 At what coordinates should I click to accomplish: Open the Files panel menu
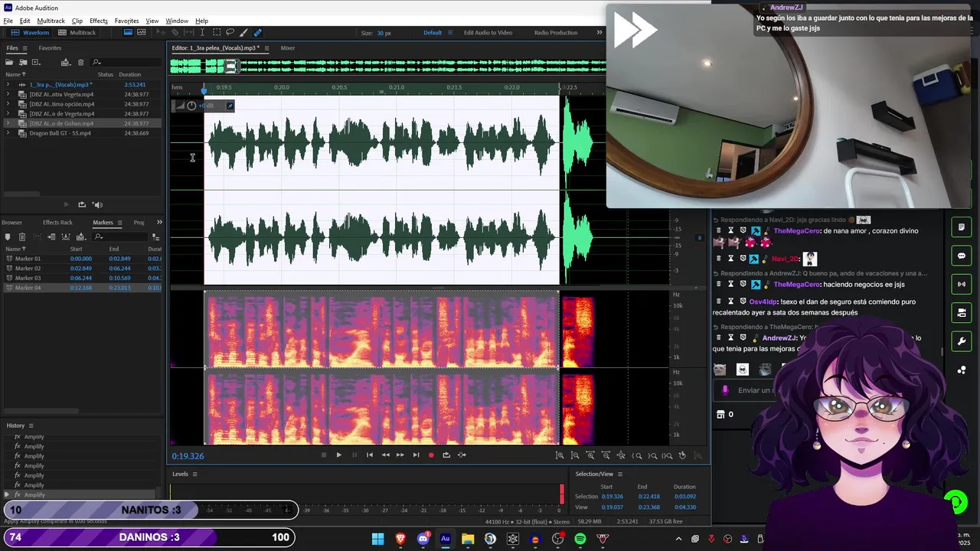click(24, 48)
